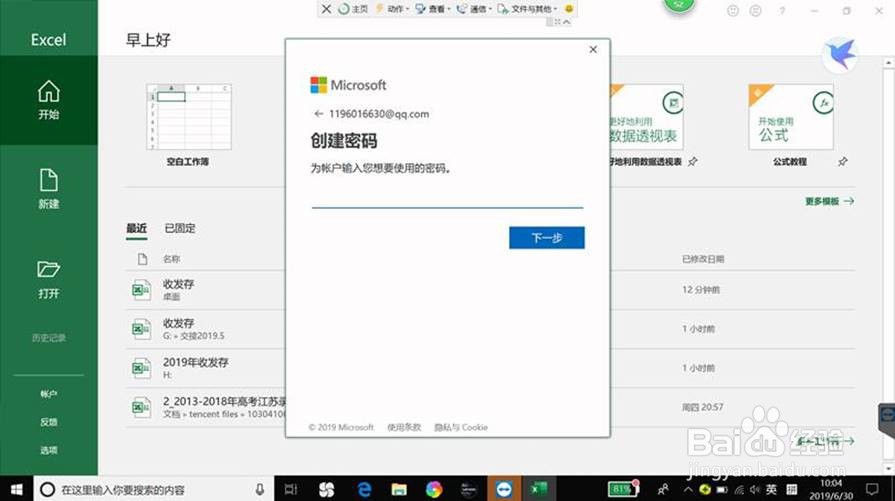Open 反馈 feedback in sidebar
Screen dimensions: 895x501
click(49, 422)
